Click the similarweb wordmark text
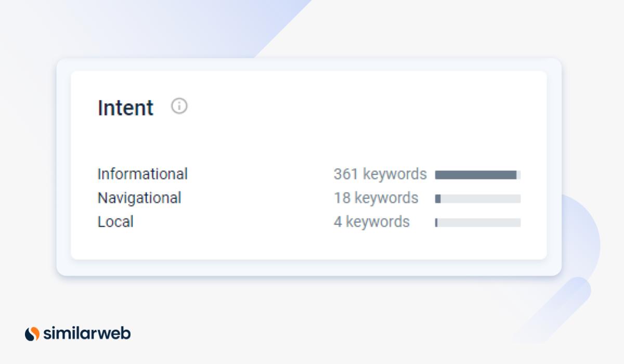624x364 pixels. [87, 333]
